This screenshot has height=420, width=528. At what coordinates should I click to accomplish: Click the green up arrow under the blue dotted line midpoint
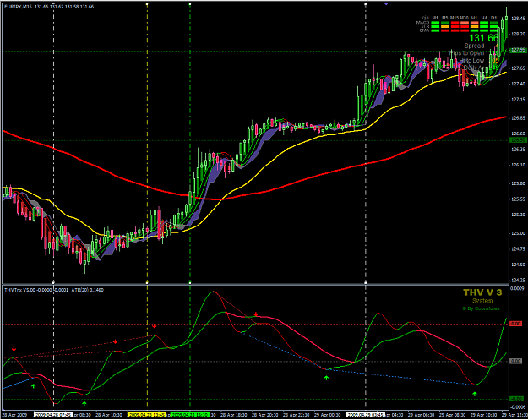(326, 378)
